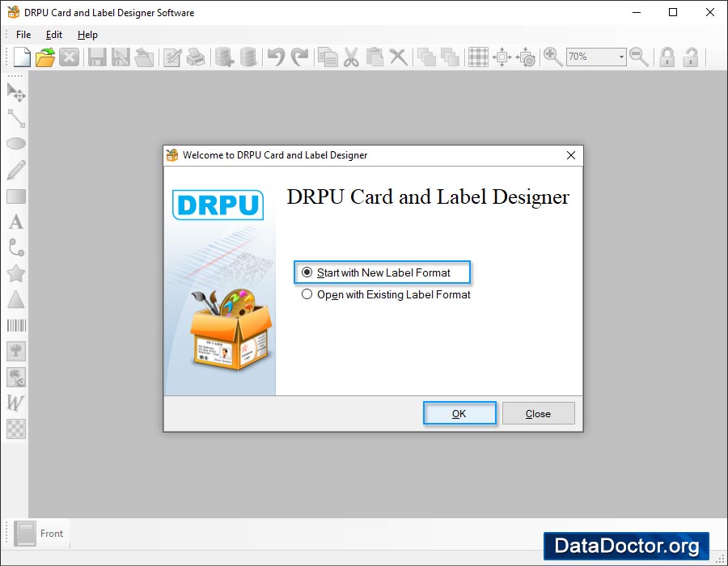
Task: Zoom in with the plus magnifier
Action: [553, 57]
